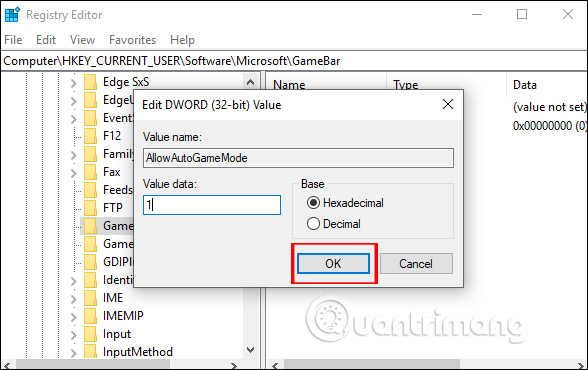Click the Value data input field

(212, 205)
